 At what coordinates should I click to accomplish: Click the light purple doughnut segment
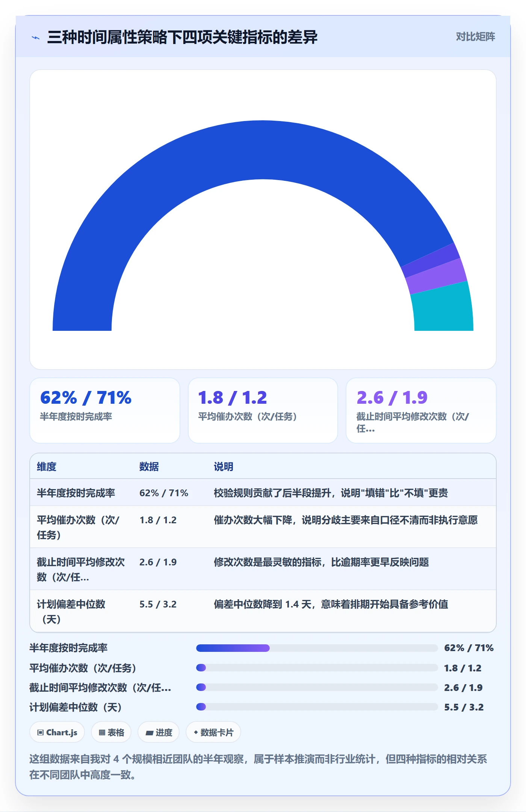pyautogui.click(x=438, y=276)
